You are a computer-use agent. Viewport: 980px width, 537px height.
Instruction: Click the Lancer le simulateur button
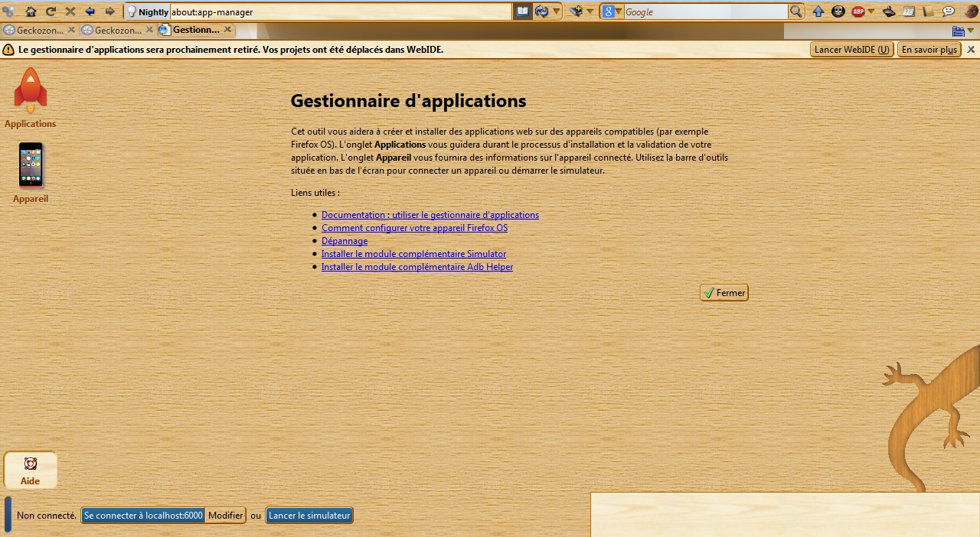[309, 515]
